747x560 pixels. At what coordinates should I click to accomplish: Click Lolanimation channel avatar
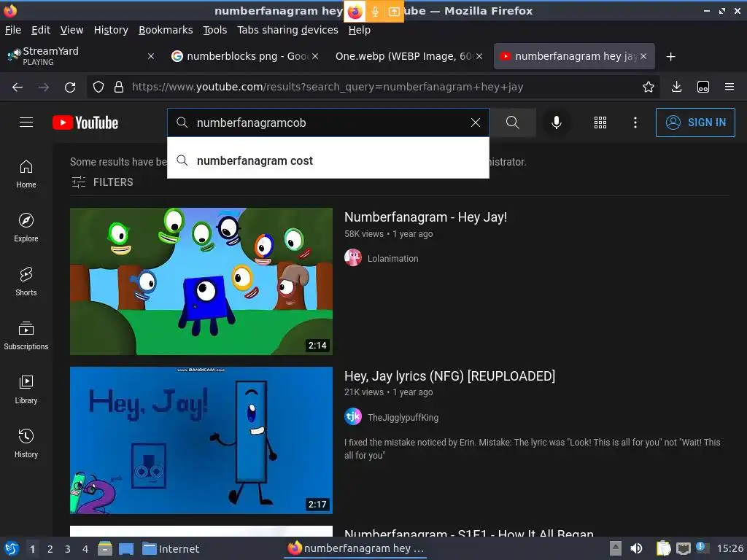353,258
